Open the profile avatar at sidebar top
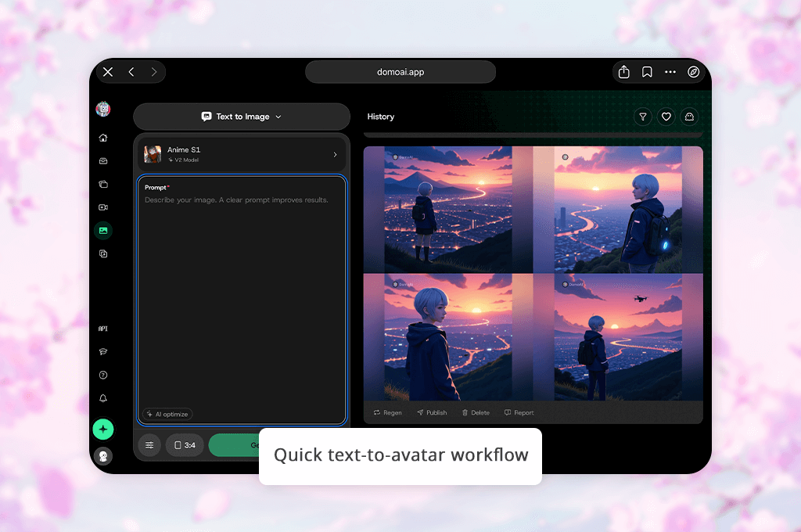This screenshot has height=532, width=801. click(x=103, y=109)
